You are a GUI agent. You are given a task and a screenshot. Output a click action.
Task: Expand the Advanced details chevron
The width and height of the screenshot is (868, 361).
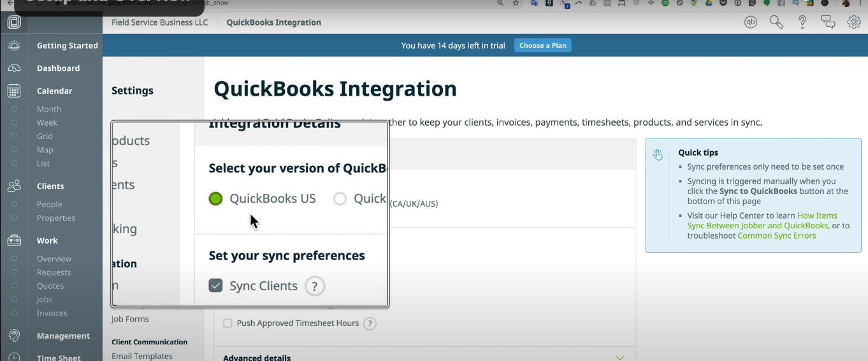click(619, 358)
